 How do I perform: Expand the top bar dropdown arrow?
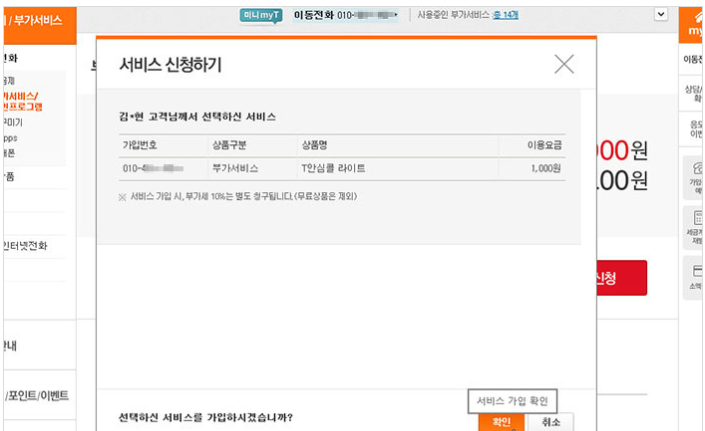pyautogui.click(x=660, y=14)
